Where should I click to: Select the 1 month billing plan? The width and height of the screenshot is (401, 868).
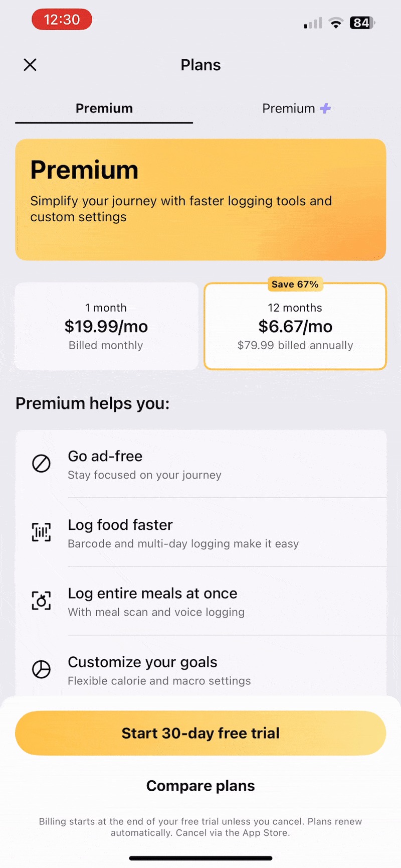106,326
